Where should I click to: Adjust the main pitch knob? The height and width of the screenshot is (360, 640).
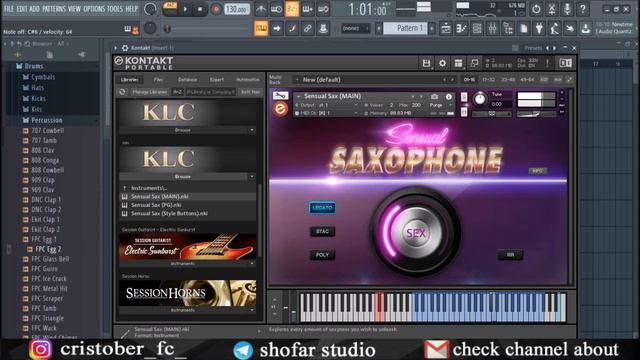pyautogui.click(x=150, y=28)
